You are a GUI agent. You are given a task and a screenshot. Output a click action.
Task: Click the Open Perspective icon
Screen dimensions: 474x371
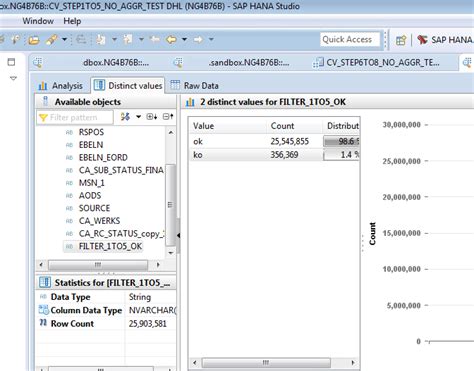click(x=401, y=40)
